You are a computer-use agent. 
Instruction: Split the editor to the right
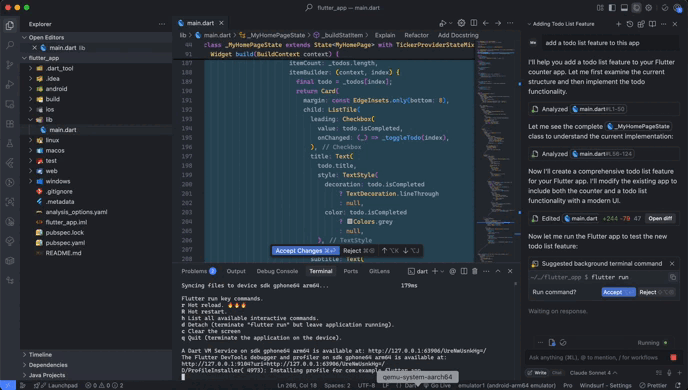tap(474, 23)
